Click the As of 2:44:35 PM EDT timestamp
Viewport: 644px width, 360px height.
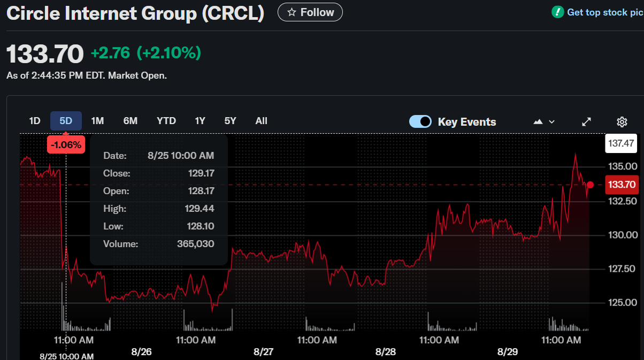pyautogui.click(x=87, y=76)
